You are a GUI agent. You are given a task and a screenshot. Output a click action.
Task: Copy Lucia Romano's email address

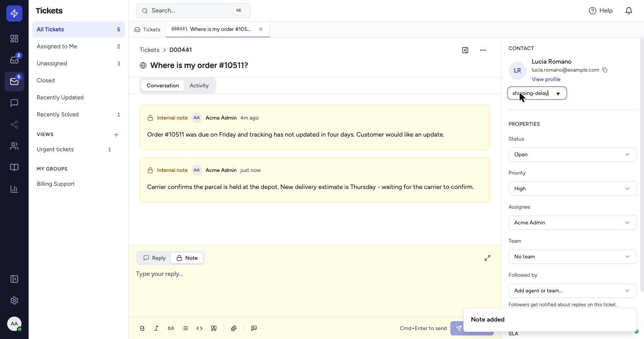pyautogui.click(x=605, y=70)
